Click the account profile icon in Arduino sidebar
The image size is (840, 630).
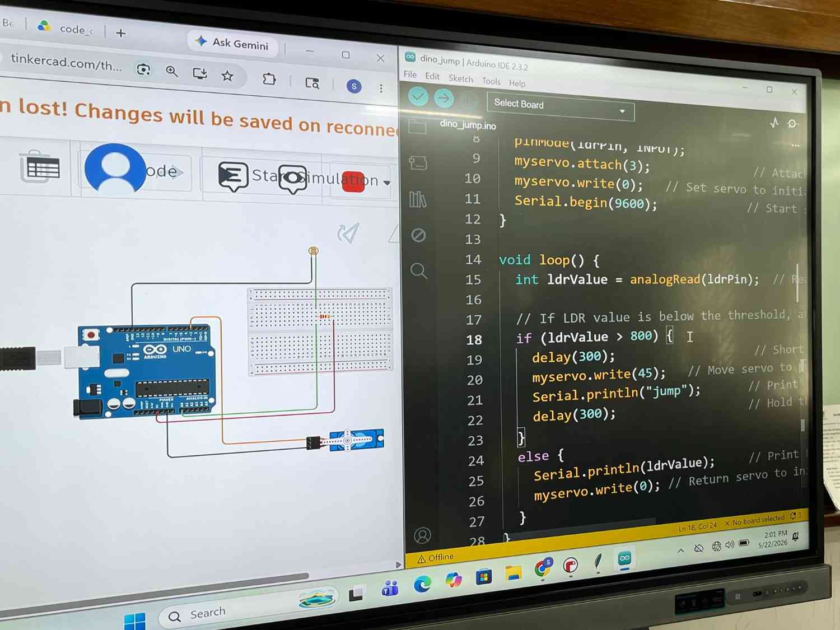(x=422, y=536)
